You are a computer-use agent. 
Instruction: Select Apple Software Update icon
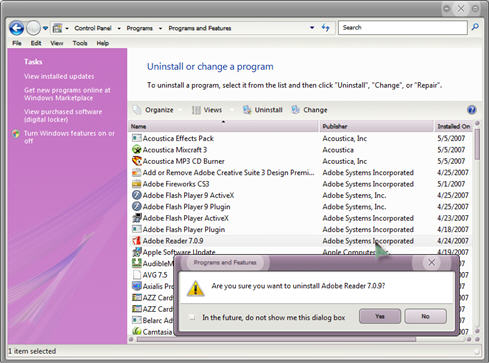137,252
